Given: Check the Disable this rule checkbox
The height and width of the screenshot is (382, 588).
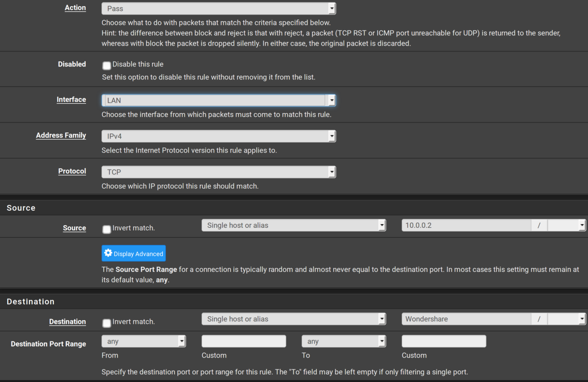Looking at the screenshot, I should tap(107, 65).
